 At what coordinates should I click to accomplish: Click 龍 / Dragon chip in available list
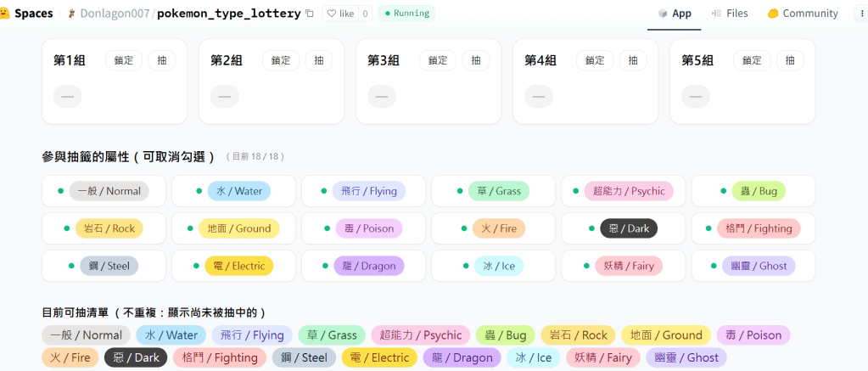pos(462,358)
